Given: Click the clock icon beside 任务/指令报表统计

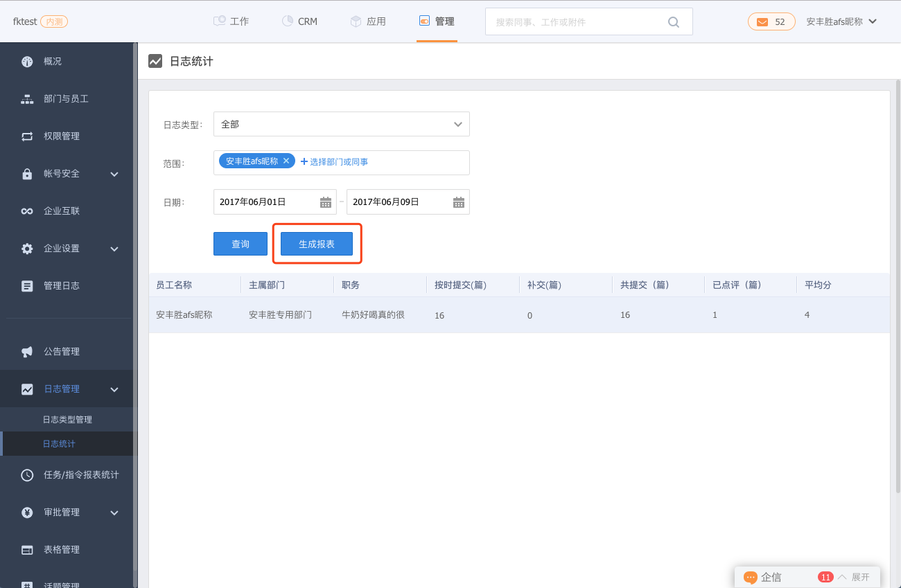Looking at the screenshot, I should 27,475.
